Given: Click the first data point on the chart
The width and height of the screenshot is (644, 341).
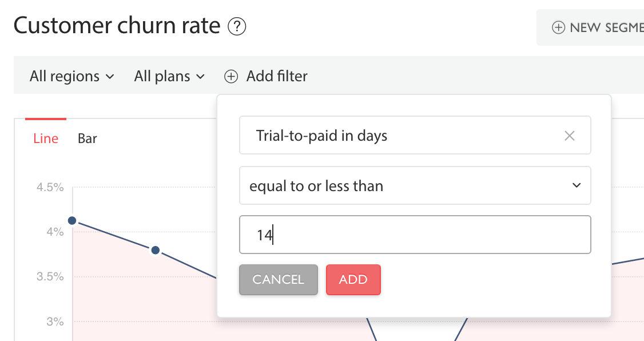Looking at the screenshot, I should 72,221.
